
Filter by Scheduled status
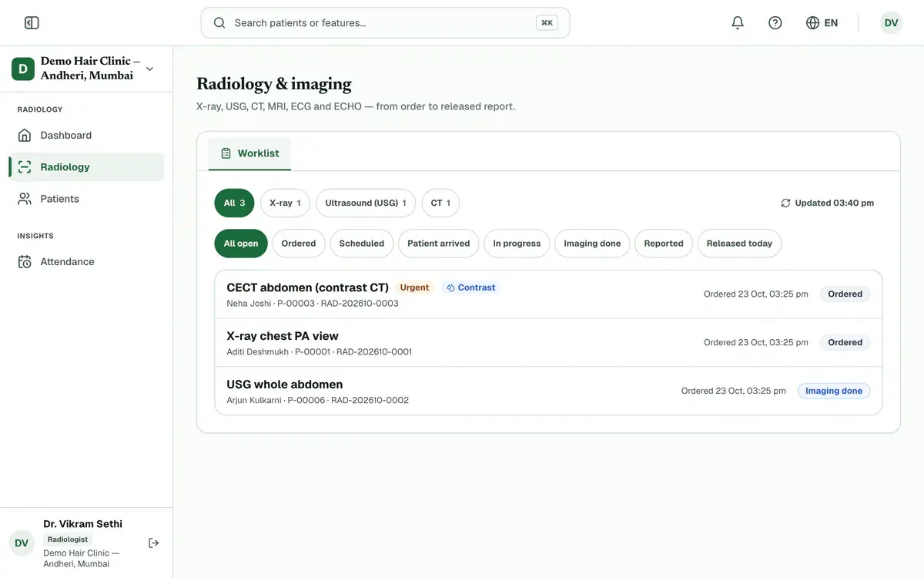362,244
